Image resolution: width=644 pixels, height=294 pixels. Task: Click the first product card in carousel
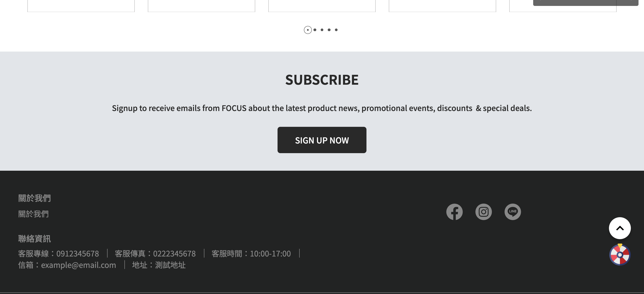tap(81, 6)
